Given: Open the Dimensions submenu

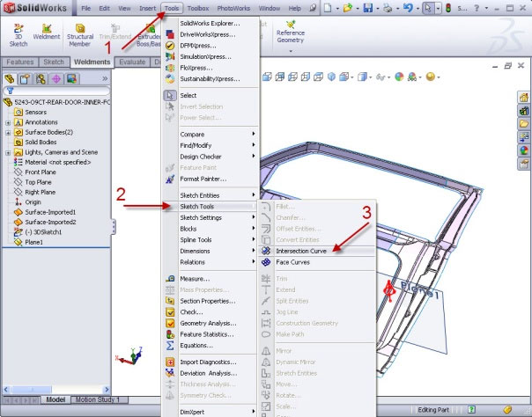Looking at the screenshot, I should pyautogui.click(x=218, y=251).
